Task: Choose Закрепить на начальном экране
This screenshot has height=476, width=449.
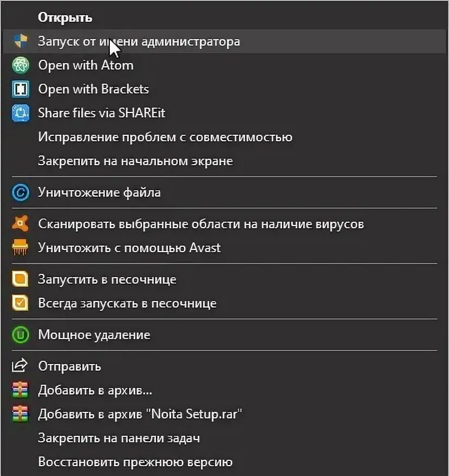Action: pyautogui.click(x=224, y=161)
